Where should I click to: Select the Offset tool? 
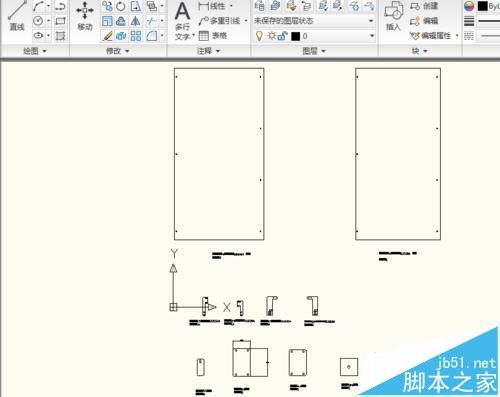[x=121, y=21]
